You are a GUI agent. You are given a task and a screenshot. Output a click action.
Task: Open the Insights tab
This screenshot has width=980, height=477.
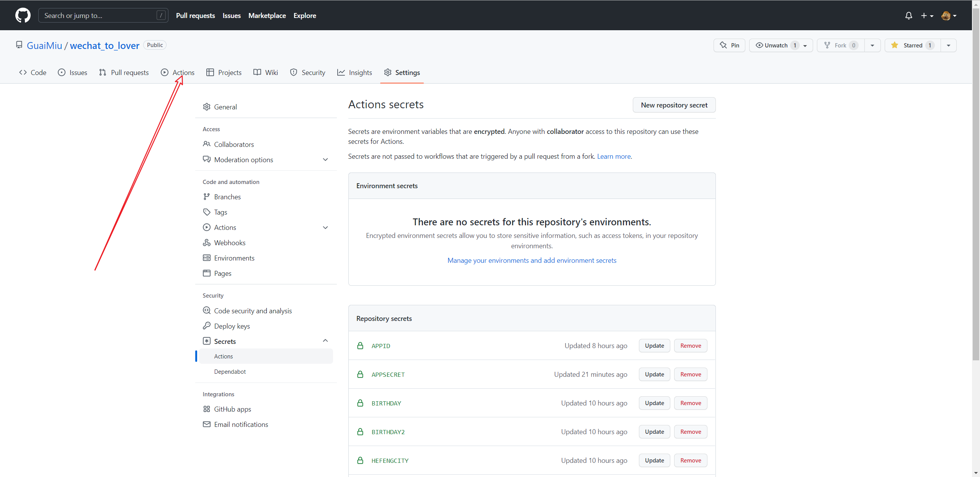pos(354,72)
